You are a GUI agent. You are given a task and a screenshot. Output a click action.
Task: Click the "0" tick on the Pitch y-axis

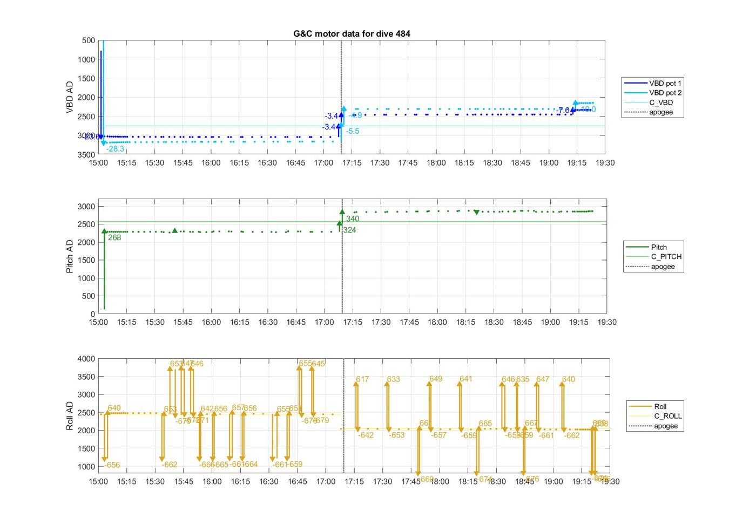coord(93,314)
